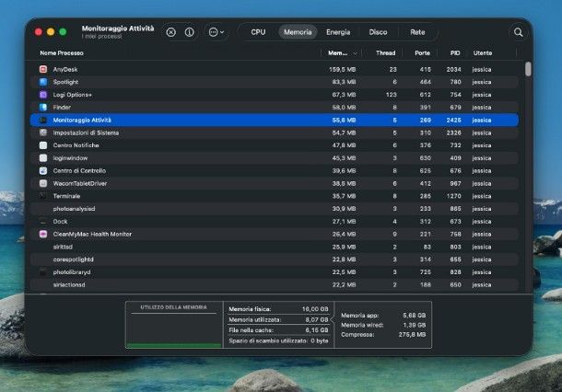Screen dimensions: 562x392
Task: Click the AnyDesk app icon
Action: tap(43, 69)
